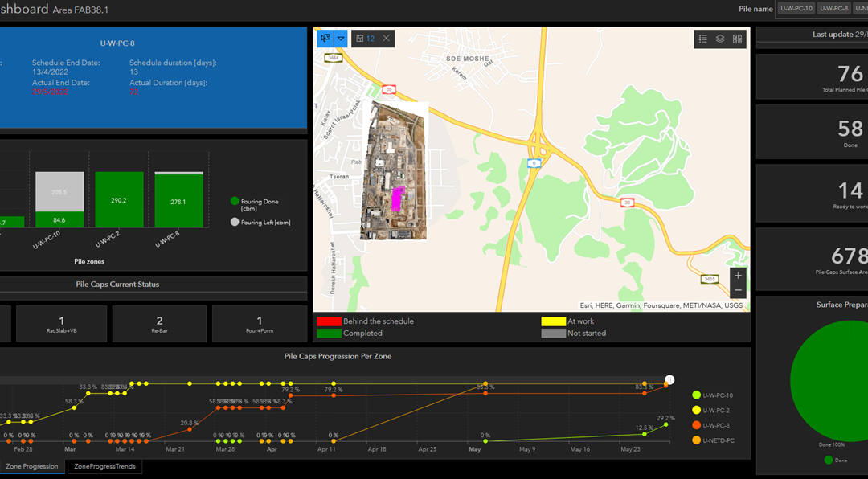The image size is (868, 479).
Task: Zoom out on the map
Action: [x=738, y=291]
